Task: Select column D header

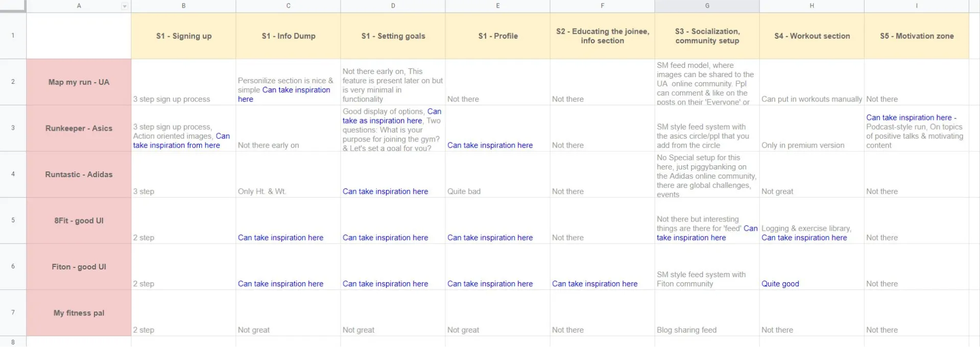Action: pos(393,6)
